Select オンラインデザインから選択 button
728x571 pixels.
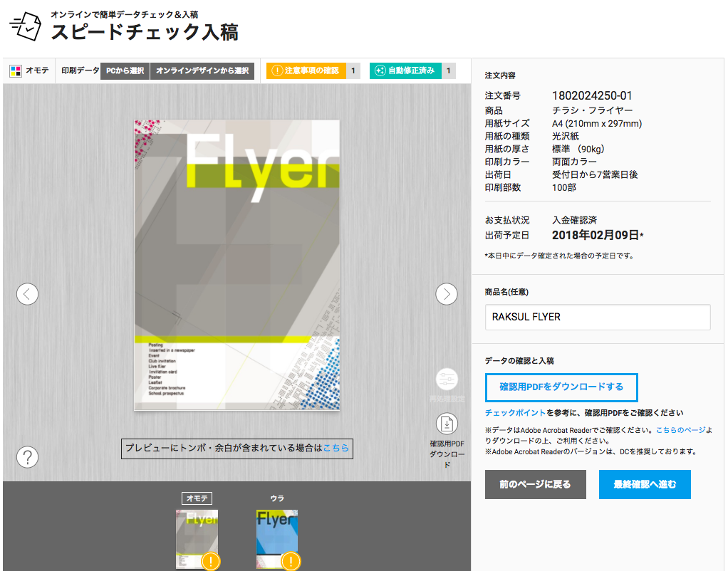(x=202, y=70)
